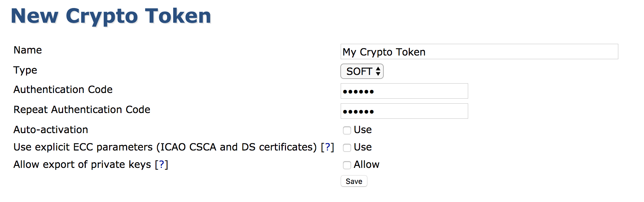The height and width of the screenshot is (202, 644).
Task: Click the Name text field
Action: 479,52
